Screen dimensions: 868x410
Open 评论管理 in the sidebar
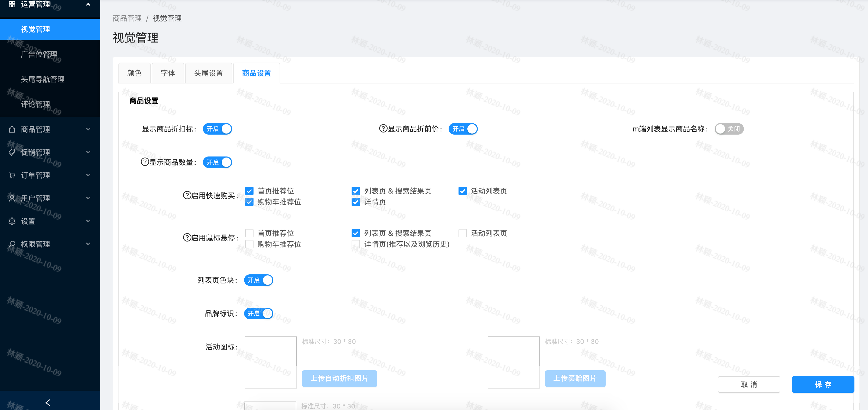(50, 104)
